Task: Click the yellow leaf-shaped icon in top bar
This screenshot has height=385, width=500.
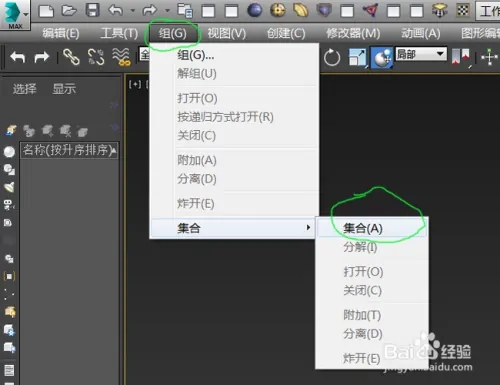Action: (x=301, y=11)
